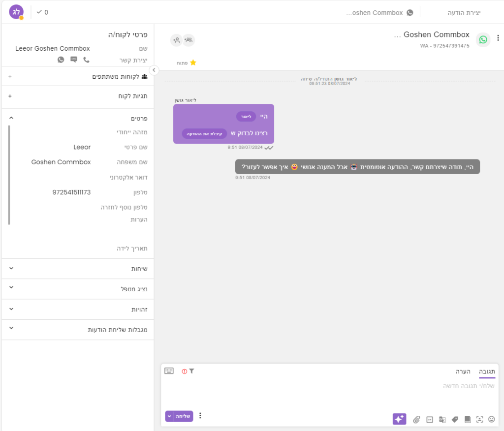
Task: Open the three-dot menu beside the send button
Action: click(x=200, y=416)
